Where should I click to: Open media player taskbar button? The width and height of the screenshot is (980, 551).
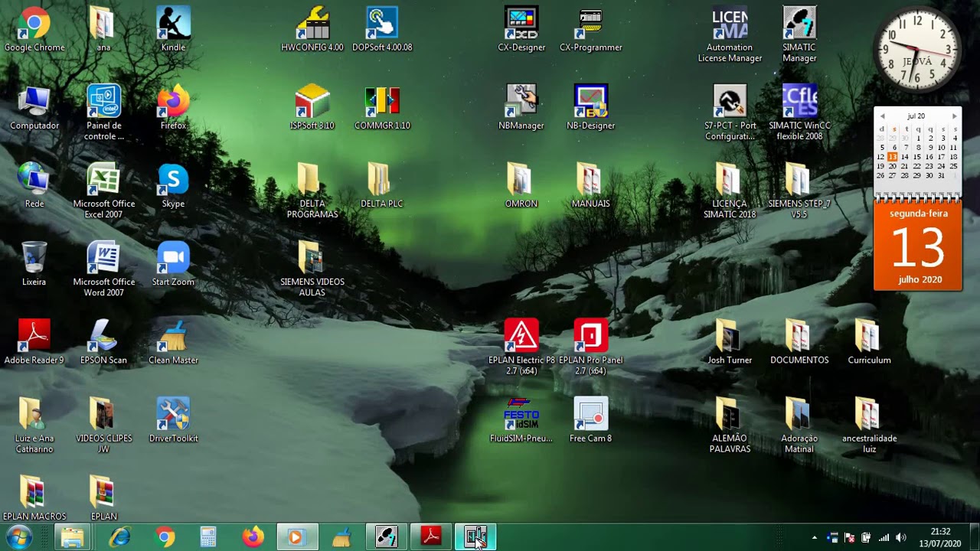296,537
